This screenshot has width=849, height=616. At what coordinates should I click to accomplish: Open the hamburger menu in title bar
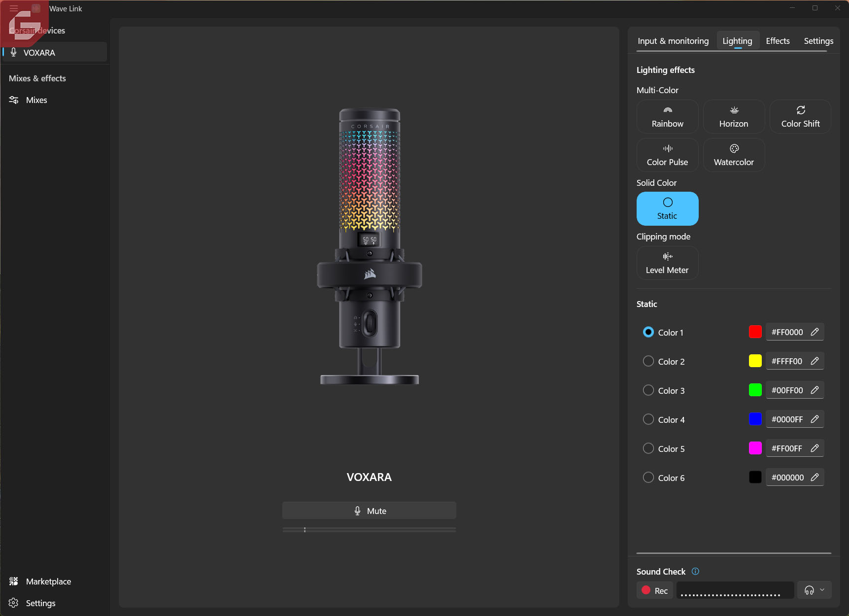coord(14,8)
